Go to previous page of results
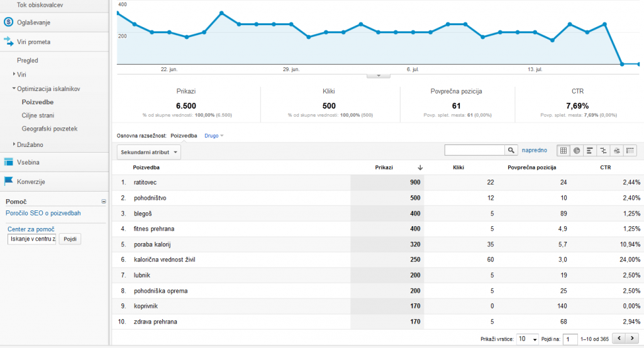 pyautogui.click(x=618, y=339)
